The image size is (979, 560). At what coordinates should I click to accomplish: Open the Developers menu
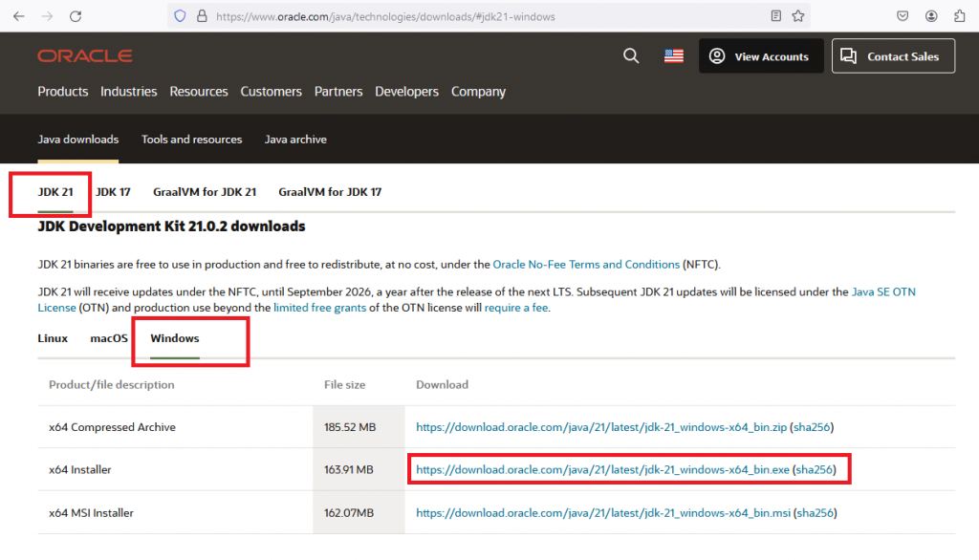pyautogui.click(x=406, y=92)
